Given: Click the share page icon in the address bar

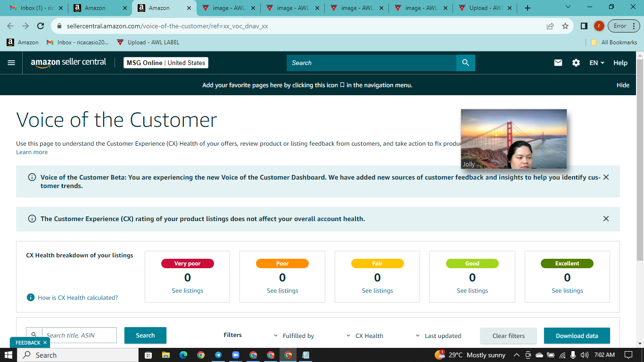Looking at the screenshot, I should 550,26.
